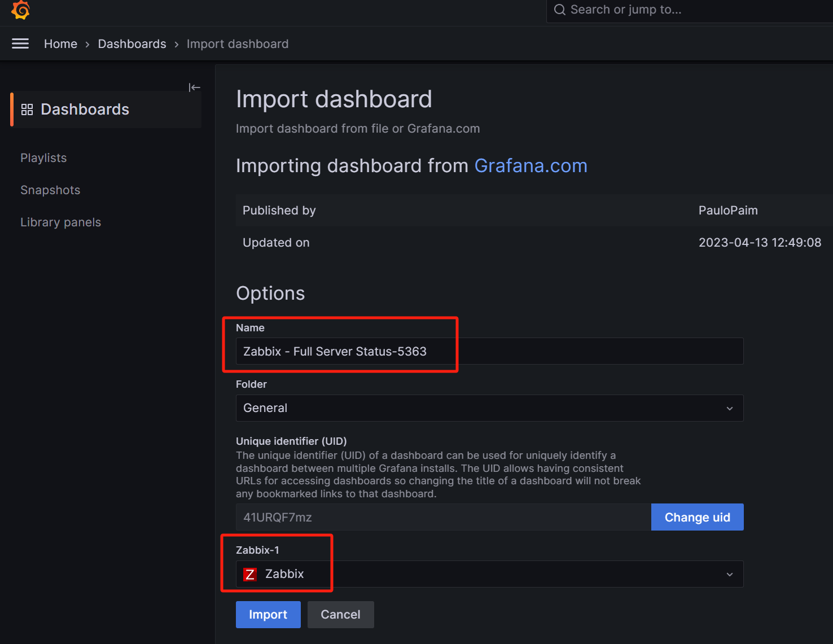Screen dimensions: 833x644
Task: Click the Cancel button
Action: pos(340,615)
